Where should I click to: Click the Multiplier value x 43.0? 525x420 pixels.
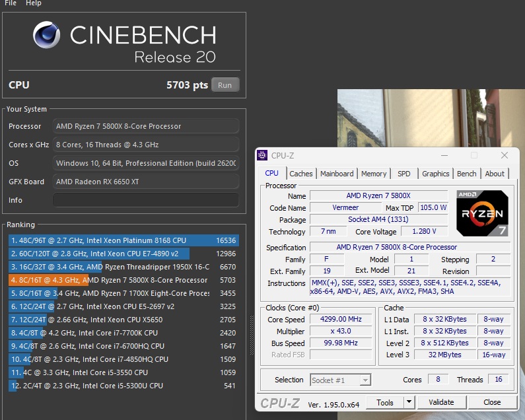pos(341,332)
